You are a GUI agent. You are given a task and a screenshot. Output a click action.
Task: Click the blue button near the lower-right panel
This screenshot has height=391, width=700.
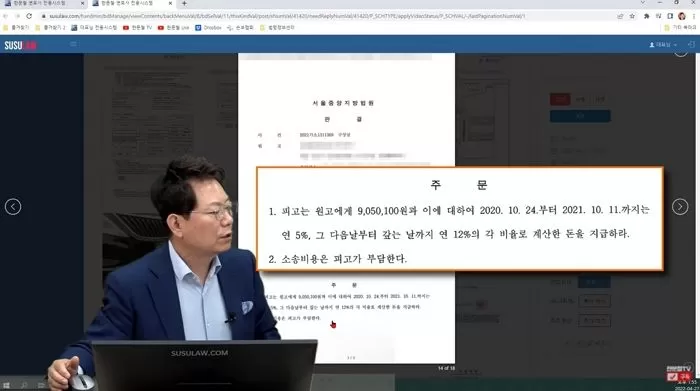pos(594,282)
